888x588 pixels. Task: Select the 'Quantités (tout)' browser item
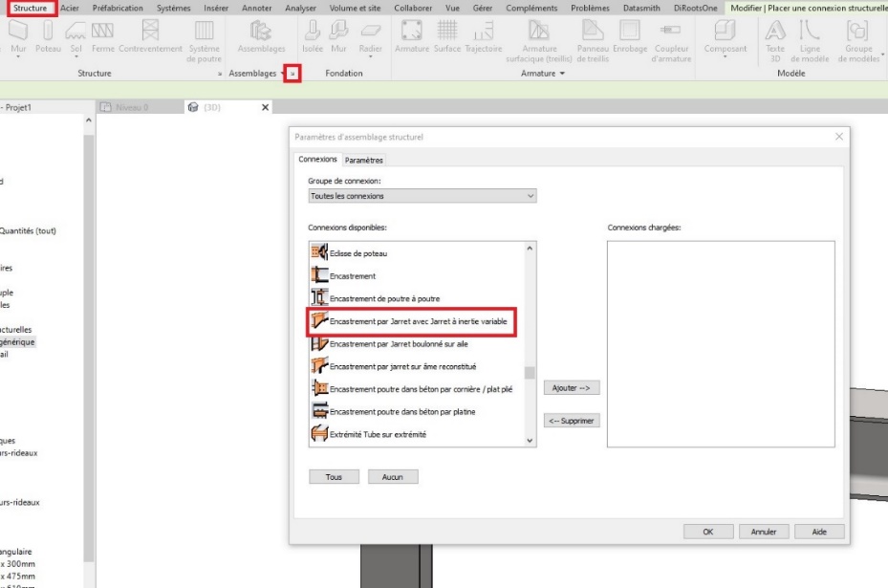[x=28, y=230]
